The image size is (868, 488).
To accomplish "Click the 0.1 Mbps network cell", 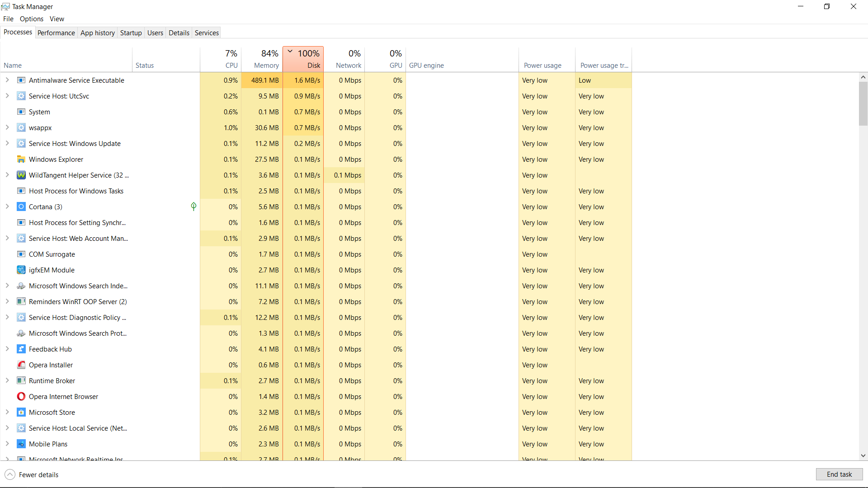I will pyautogui.click(x=344, y=175).
